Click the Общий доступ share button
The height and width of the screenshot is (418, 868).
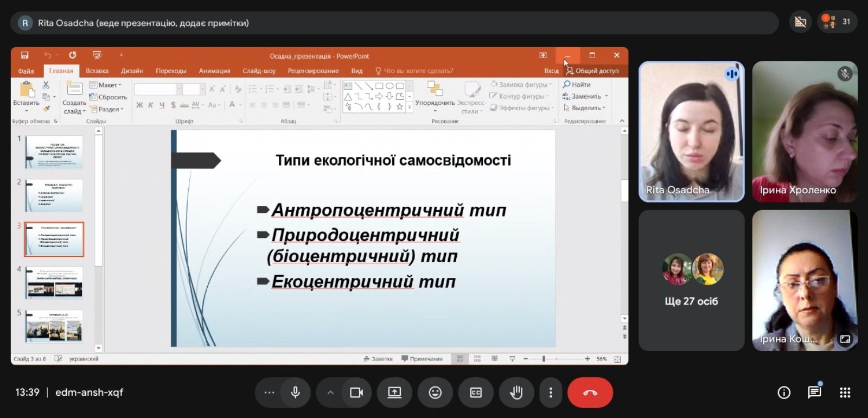[x=592, y=71]
